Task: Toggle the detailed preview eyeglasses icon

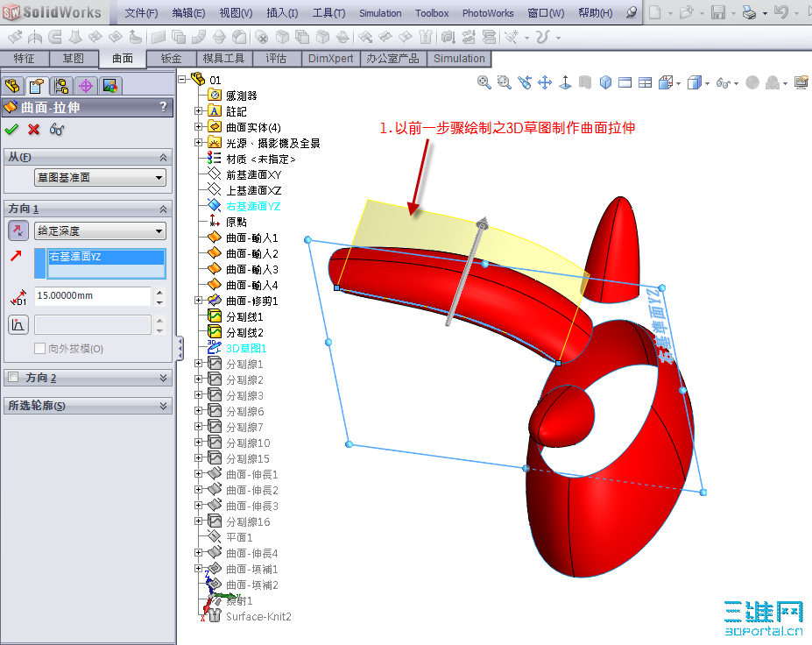Action: (x=56, y=130)
